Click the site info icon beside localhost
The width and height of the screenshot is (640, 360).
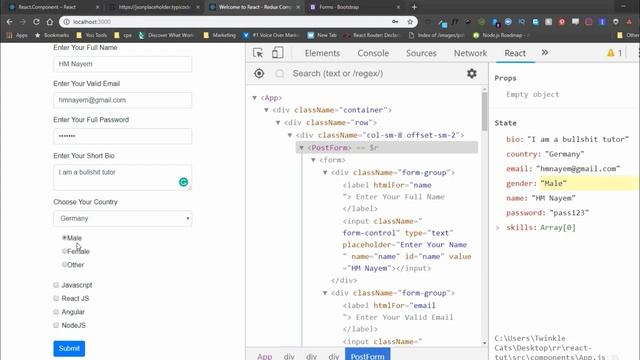(66, 22)
